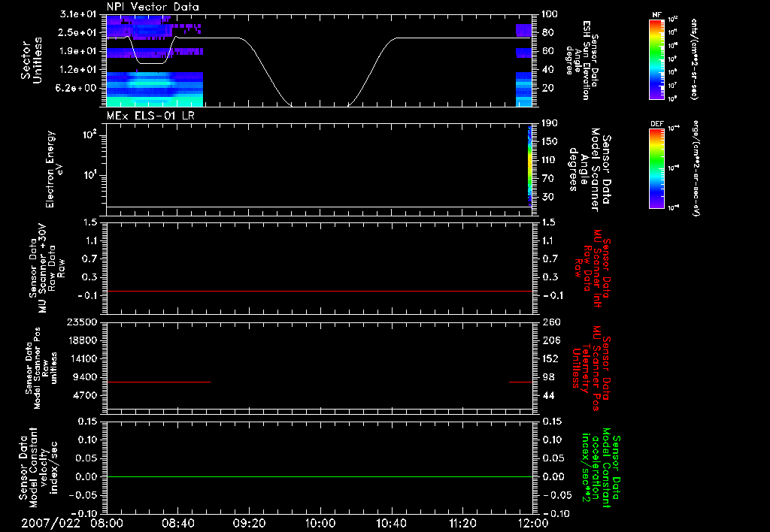Image resolution: width=770 pixels, height=532 pixels.
Task: Select the red "MU Scanner Pos Telemetry" title
Action: 592,368
